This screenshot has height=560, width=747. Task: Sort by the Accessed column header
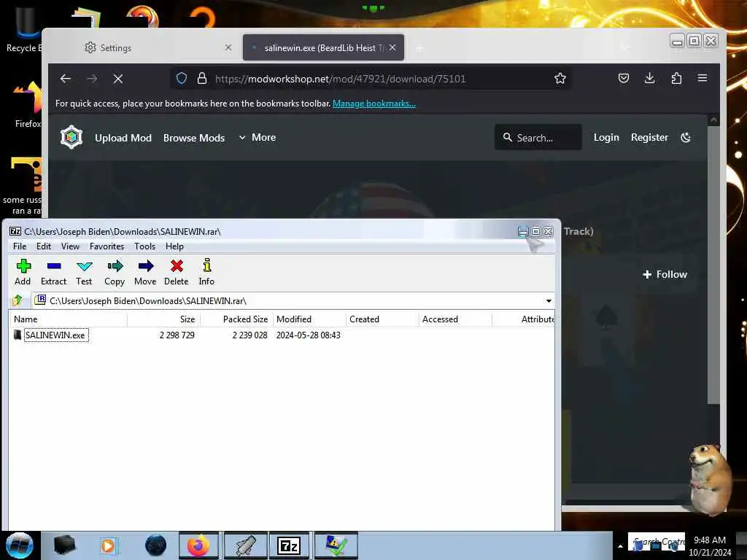(x=455, y=319)
